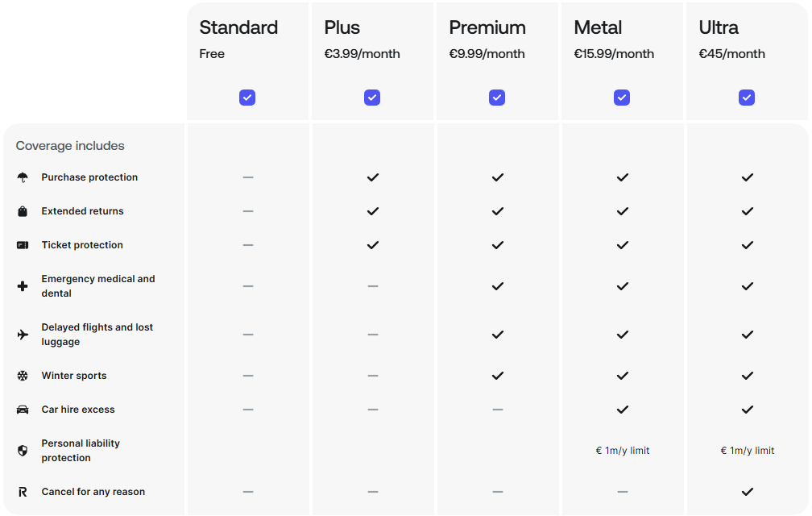Click the Purchase protection umbrella icon
Screen dimensions: 812x516
pos(23,177)
